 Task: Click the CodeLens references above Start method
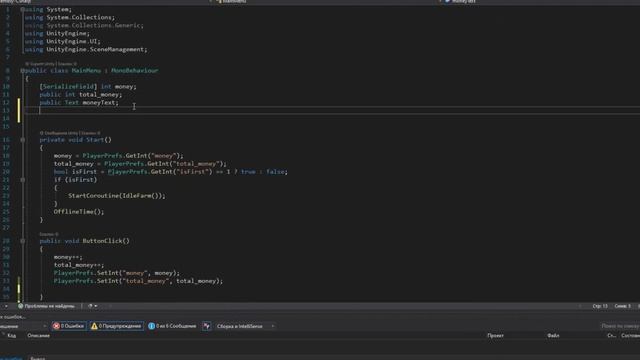tap(69, 133)
